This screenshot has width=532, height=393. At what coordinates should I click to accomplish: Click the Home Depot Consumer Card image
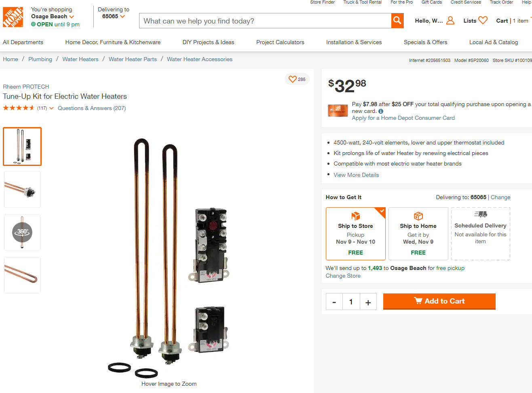338,110
